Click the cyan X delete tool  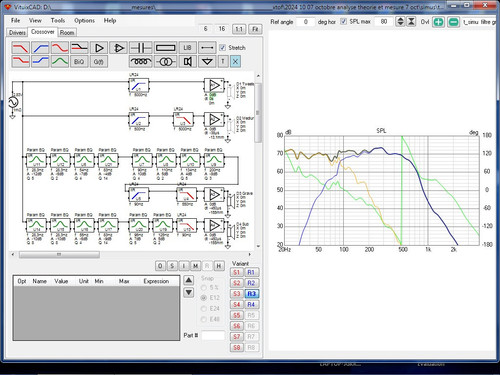235,61
